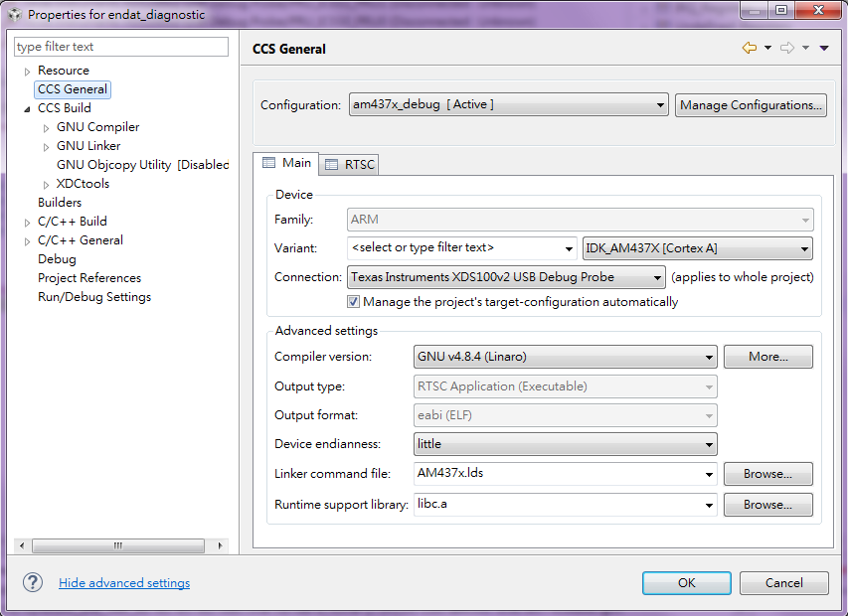Toggle automatic target-configuration management checkbox
Image resolution: width=848 pixels, height=616 pixels.
(x=353, y=301)
